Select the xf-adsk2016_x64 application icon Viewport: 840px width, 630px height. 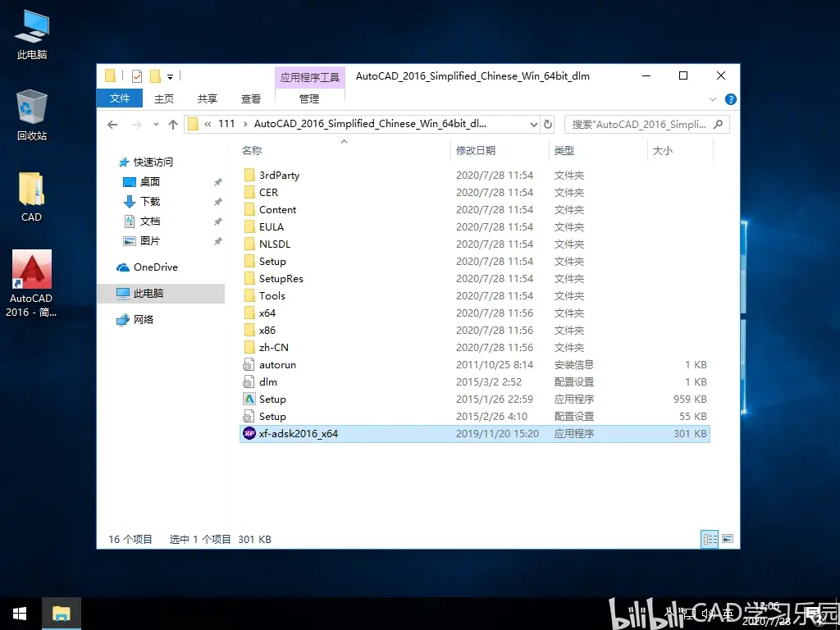249,433
